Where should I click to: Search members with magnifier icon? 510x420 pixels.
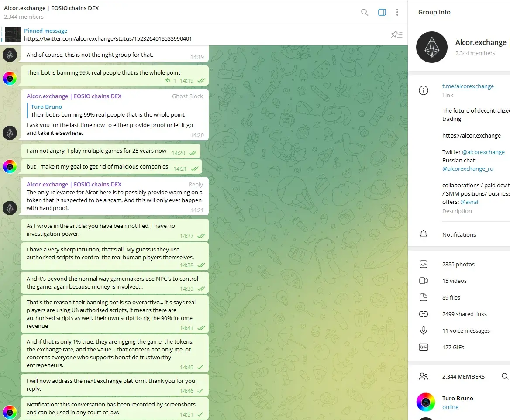505,376
